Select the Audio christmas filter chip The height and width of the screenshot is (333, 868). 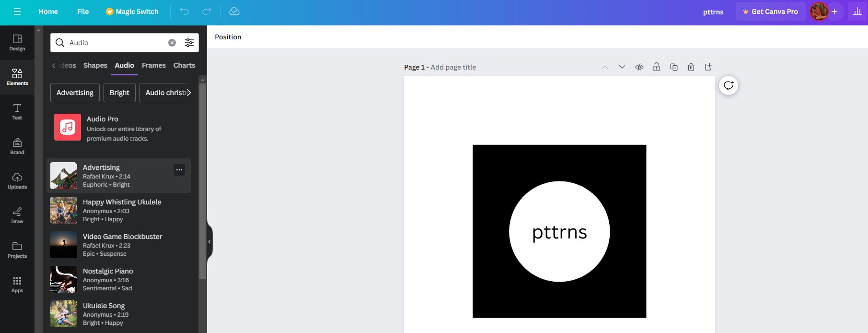click(x=165, y=93)
